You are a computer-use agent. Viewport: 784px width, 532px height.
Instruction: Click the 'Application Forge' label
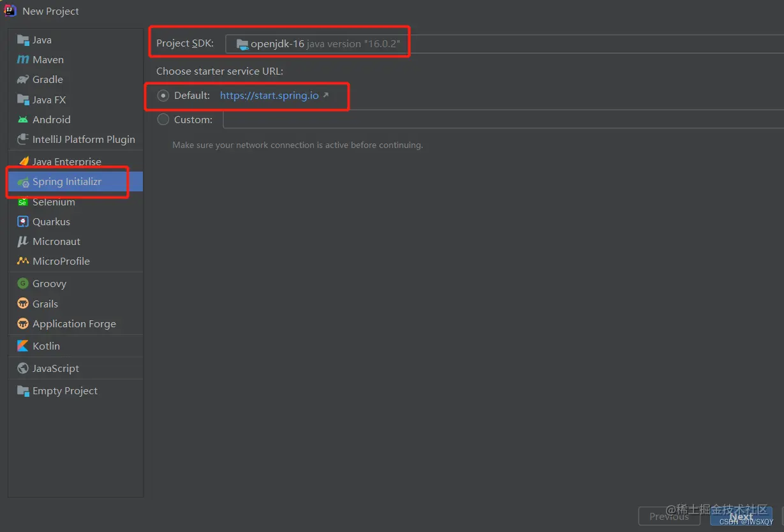click(x=74, y=324)
